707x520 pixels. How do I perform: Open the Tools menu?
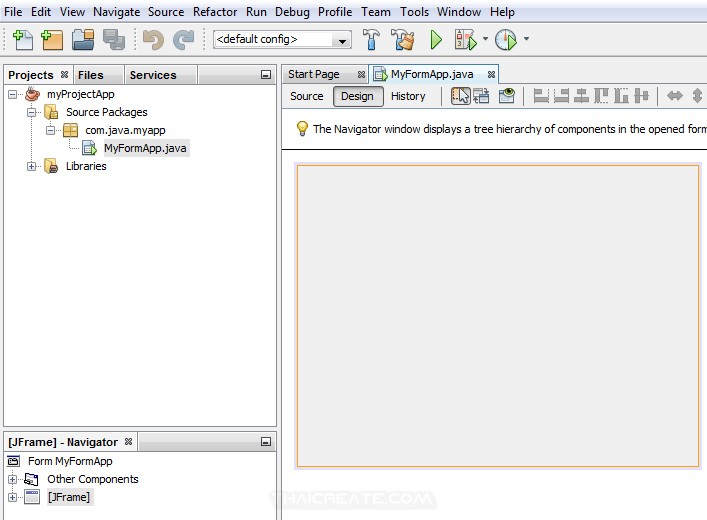click(x=414, y=12)
